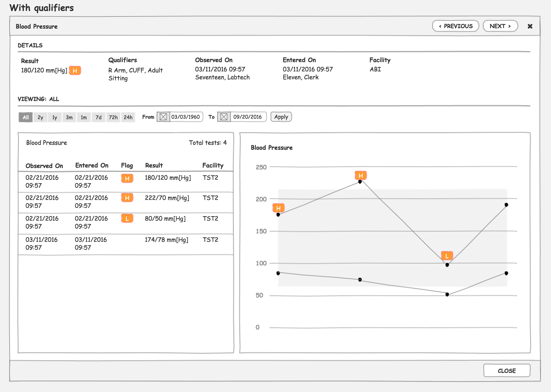Viewport: 551px width, 392px height.
Task: Click H flag in 222/70 table row
Action: [x=127, y=198]
